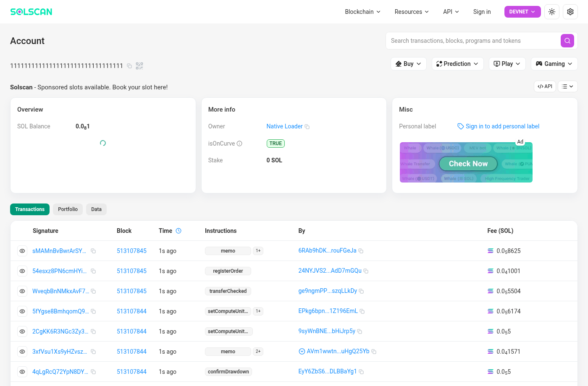Toggle the light/dark theme sun icon
This screenshot has width=588, height=386.
click(x=552, y=12)
